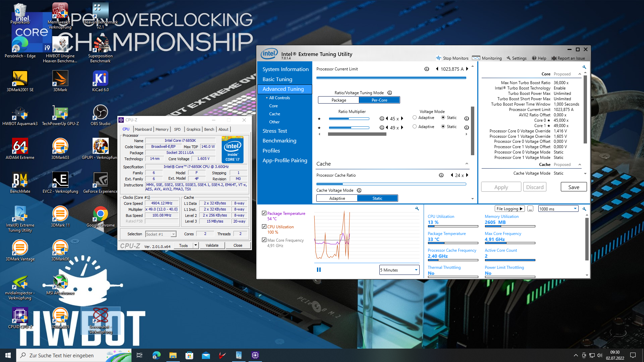Open the 1000 ms interval dropdown

point(558,209)
